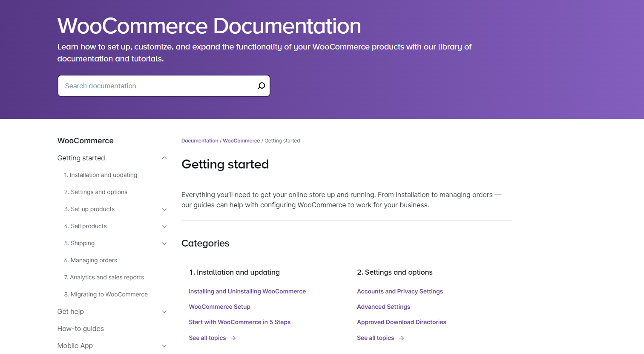Open Installing and Uninstalling WooCommerce link
This screenshot has height=354, width=644.
tap(247, 291)
